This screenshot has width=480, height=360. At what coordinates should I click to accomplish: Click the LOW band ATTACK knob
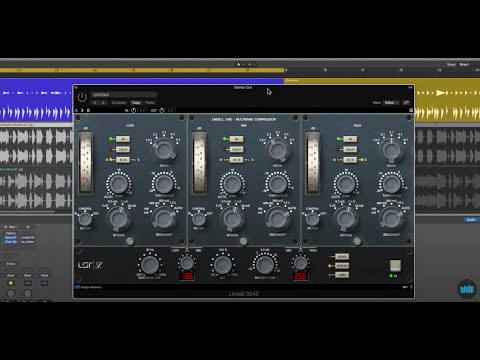pos(118,219)
